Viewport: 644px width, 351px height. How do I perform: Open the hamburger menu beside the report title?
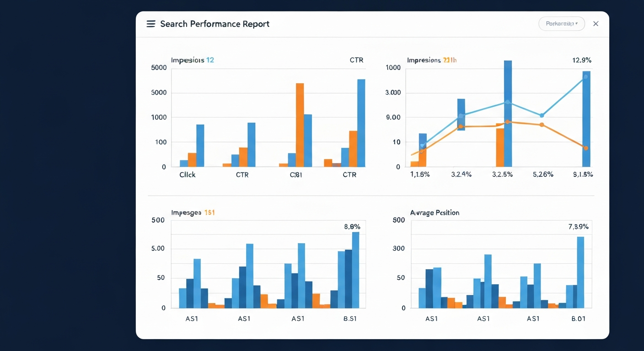(150, 24)
